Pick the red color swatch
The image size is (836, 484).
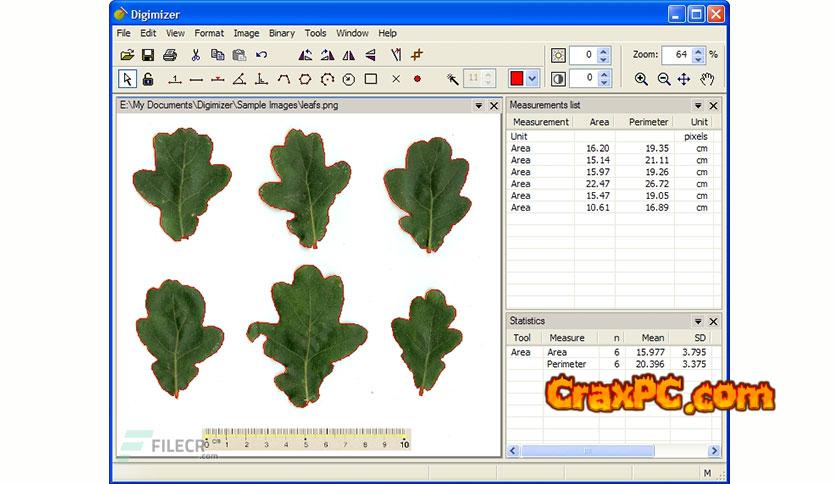click(x=517, y=79)
